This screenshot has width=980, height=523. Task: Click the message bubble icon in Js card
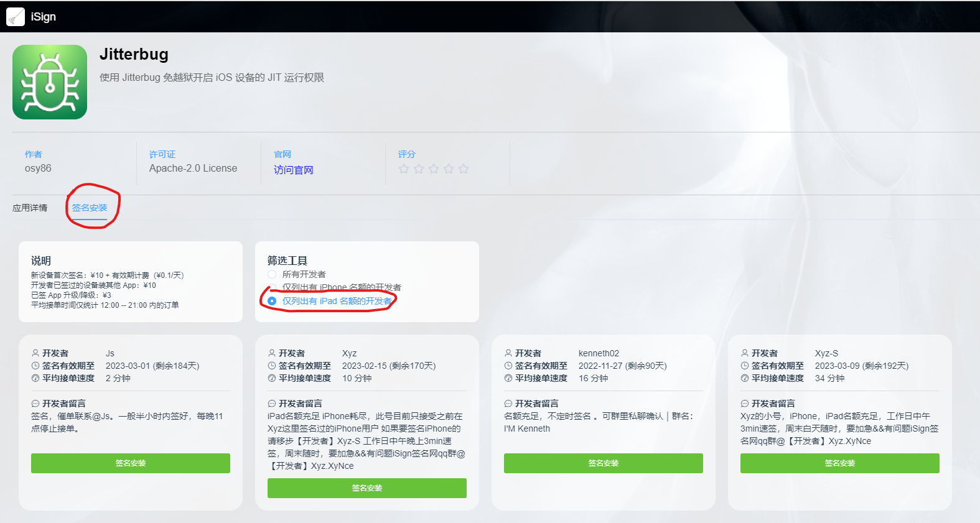35,404
